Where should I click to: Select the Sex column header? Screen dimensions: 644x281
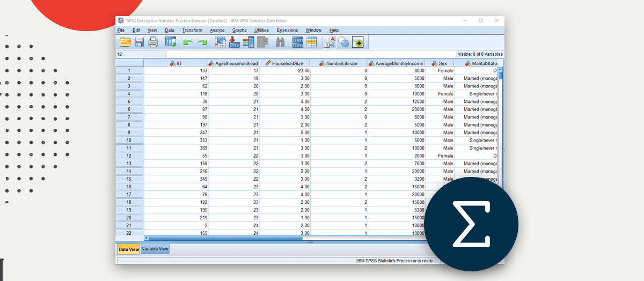point(439,63)
